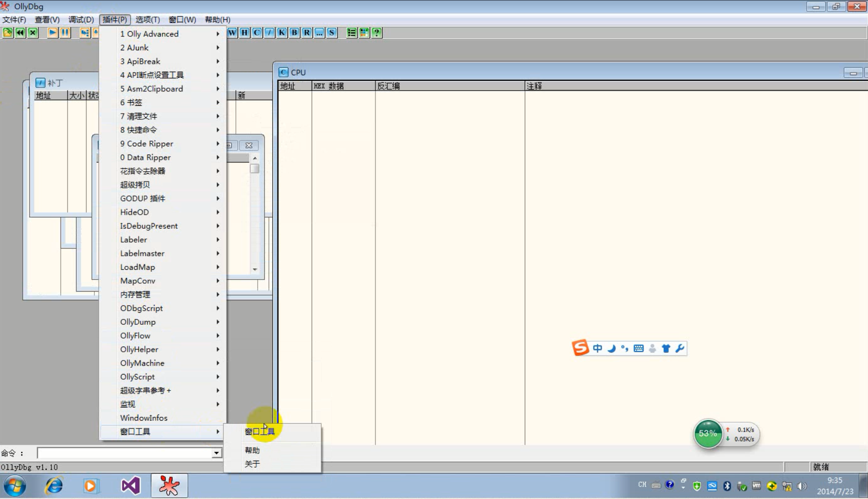The height and width of the screenshot is (499, 868).
Task: Click the command input field
Action: click(x=124, y=453)
